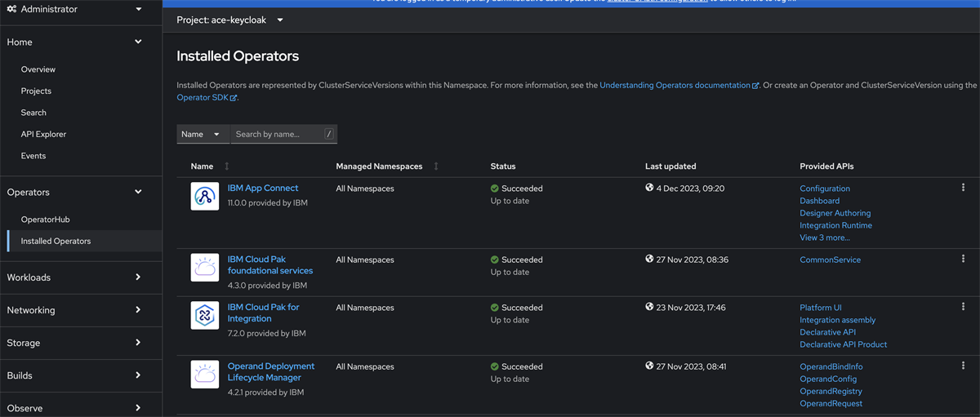Open API Explorer in sidebar
The height and width of the screenshot is (417, 980).
(x=43, y=134)
